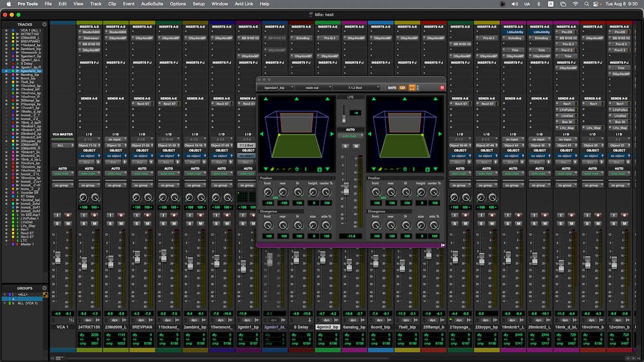Click Object 11-12 output selector button

pyautogui.click(x=89, y=145)
